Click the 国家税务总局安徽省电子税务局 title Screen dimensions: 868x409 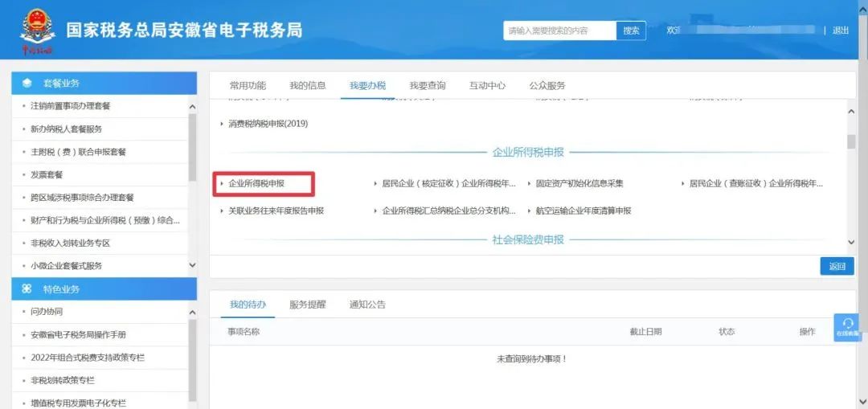pyautogui.click(x=184, y=30)
